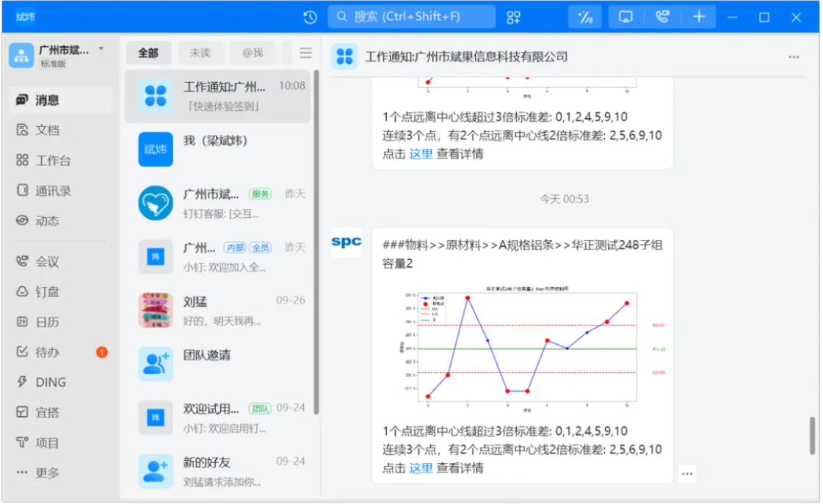Viewport: 823px width, 504px height.
Task: Open the conversation list filter menu
Action: pyautogui.click(x=305, y=53)
